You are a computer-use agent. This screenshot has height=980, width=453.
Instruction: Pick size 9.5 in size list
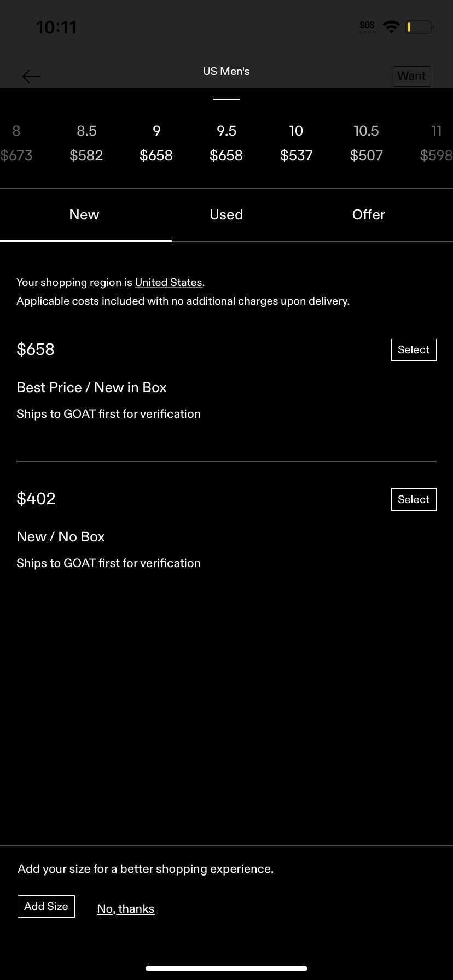click(x=226, y=143)
